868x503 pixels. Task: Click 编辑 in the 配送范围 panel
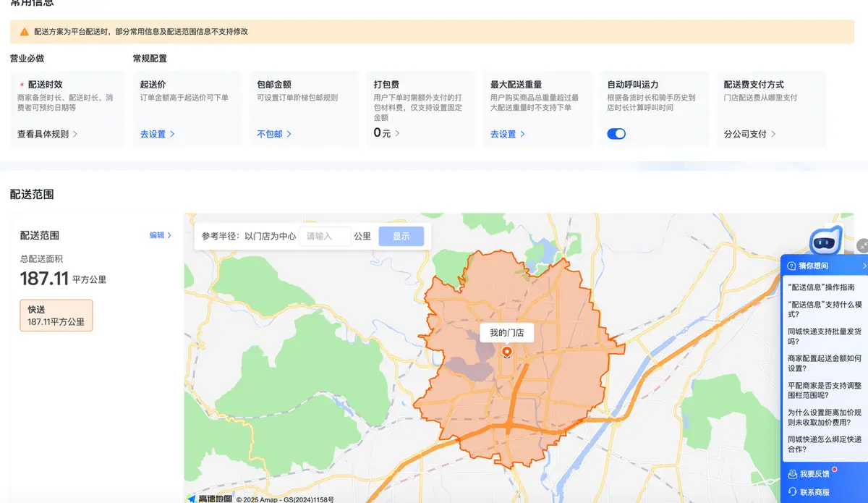[x=161, y=235]
